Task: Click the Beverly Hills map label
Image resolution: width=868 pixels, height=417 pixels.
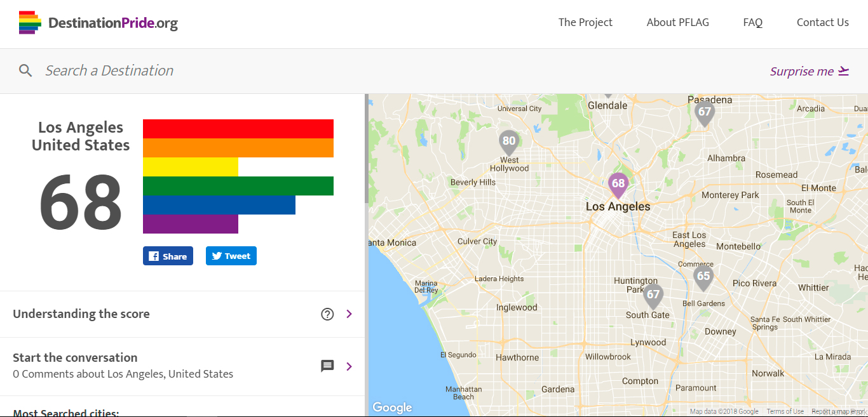Action: click(473, 182)
